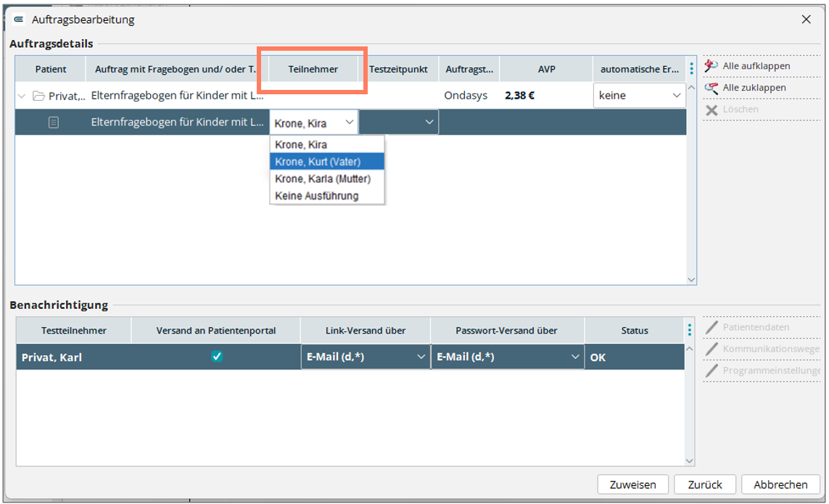This screenshot has width=829, height=504.
Task: Click the Abbrechen button
Action: pos(780,484)
